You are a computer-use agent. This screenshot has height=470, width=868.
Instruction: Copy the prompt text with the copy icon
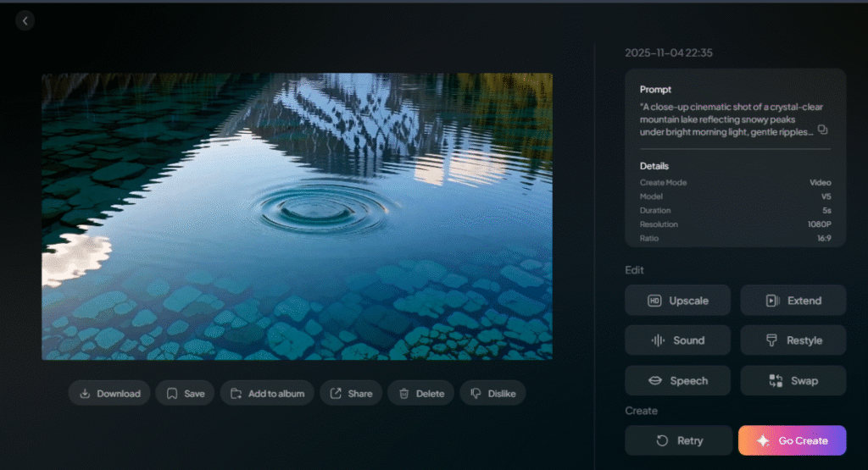pos(821,130)
